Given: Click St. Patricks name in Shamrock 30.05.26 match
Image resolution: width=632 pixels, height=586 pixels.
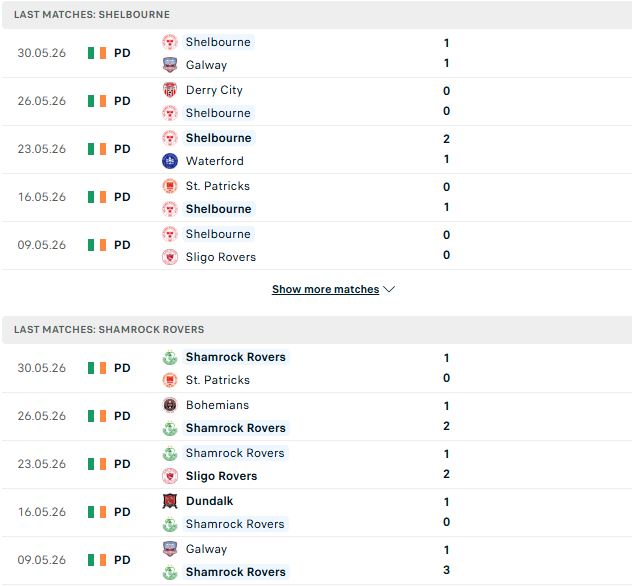Looking at the screenshot, I should click(218, 380).
